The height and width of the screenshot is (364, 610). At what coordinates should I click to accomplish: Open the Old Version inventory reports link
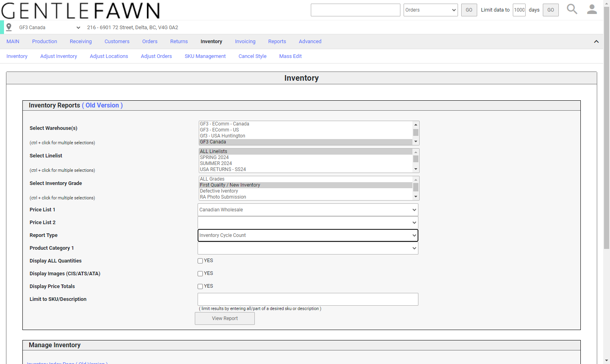102,105
